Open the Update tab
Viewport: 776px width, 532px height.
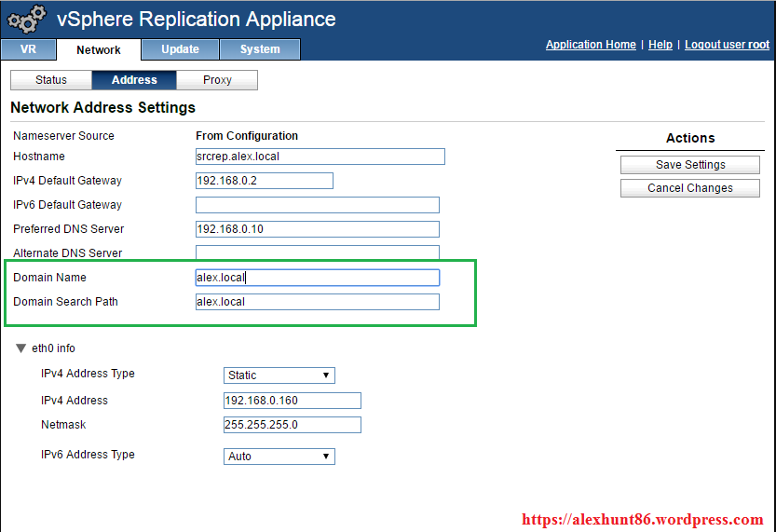pyautogui.click(x=180, y=49)
